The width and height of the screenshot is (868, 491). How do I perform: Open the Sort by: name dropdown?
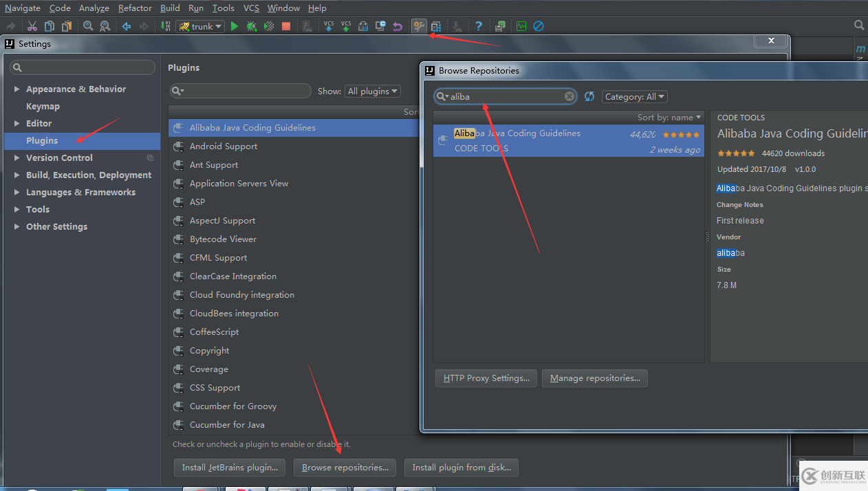[x=669, y=117]
